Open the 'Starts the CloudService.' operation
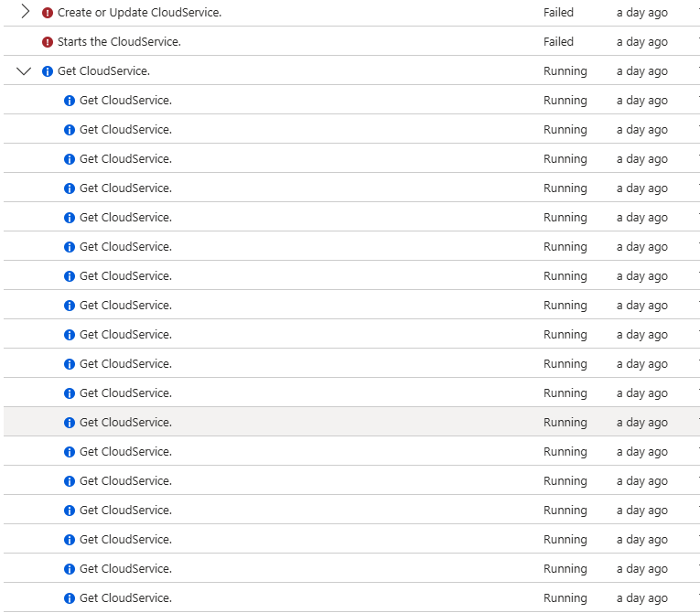 coord(119,41)
